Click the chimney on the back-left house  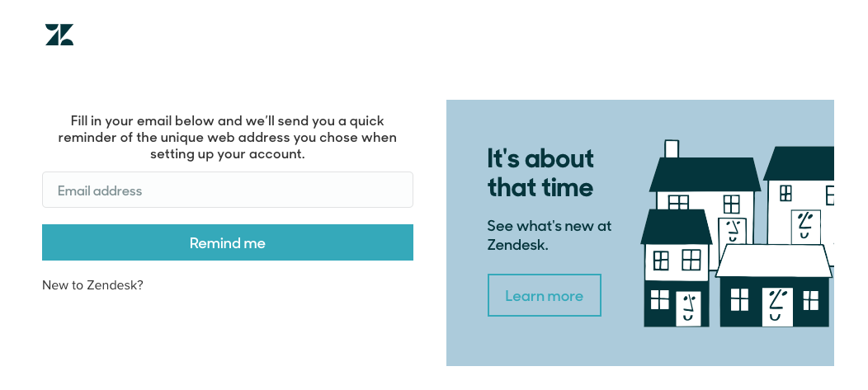click(672, 148)
